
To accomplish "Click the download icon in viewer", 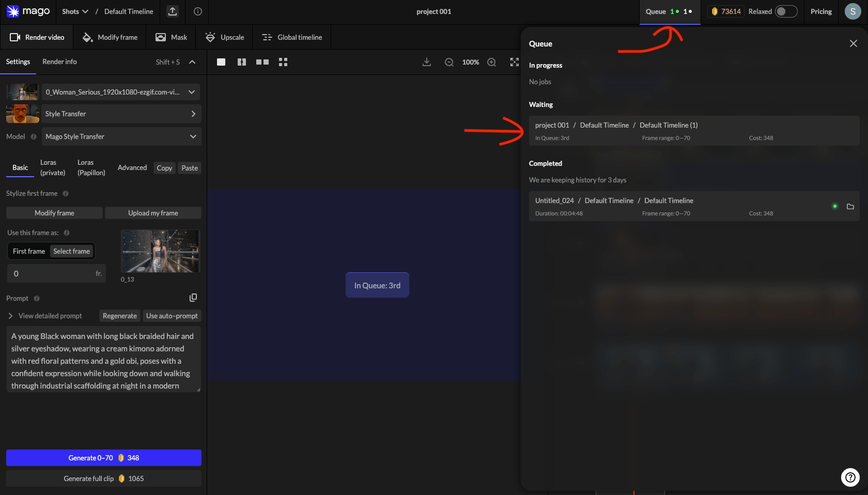I will pos(427,62).
